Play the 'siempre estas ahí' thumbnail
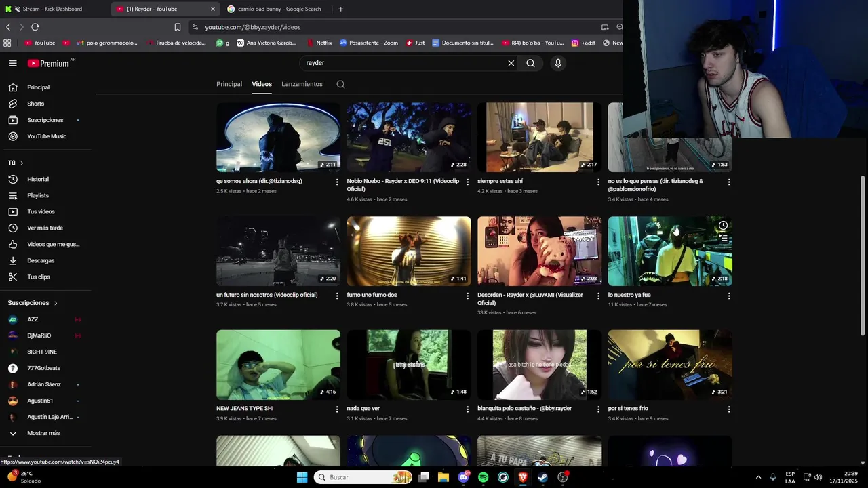 [539, 137]
